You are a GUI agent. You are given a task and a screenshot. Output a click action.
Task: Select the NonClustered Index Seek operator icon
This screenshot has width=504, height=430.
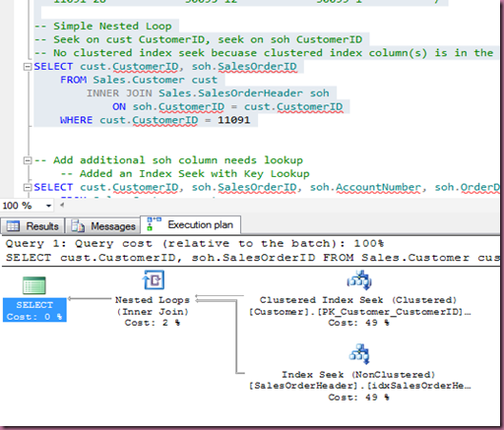pos(359,354)
